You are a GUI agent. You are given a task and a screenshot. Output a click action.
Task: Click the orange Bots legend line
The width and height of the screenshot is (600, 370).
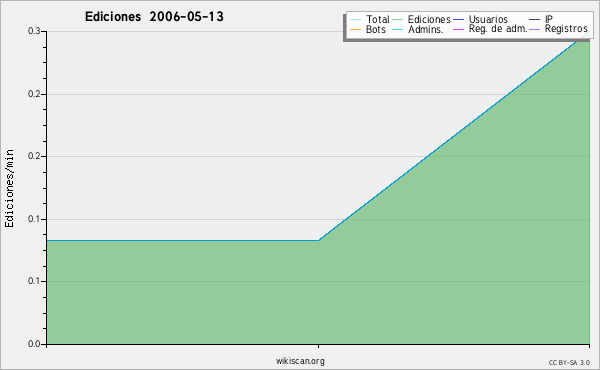(355, 29)
